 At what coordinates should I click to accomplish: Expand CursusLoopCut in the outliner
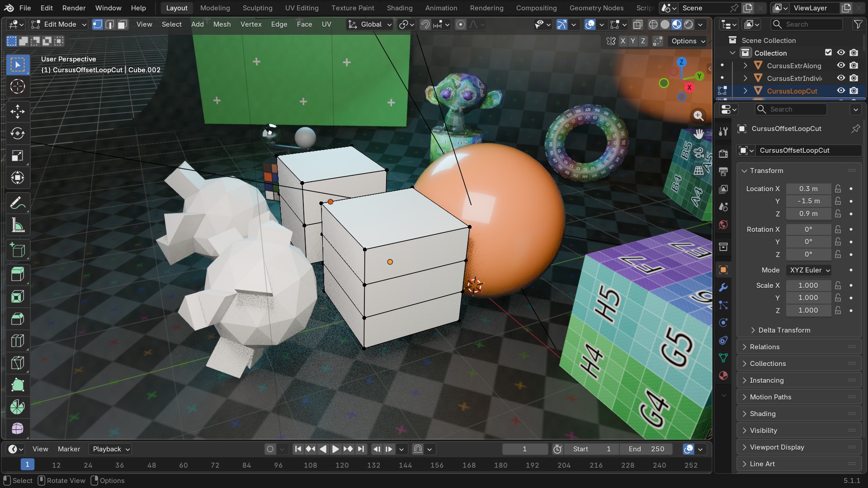click(745, 91)
